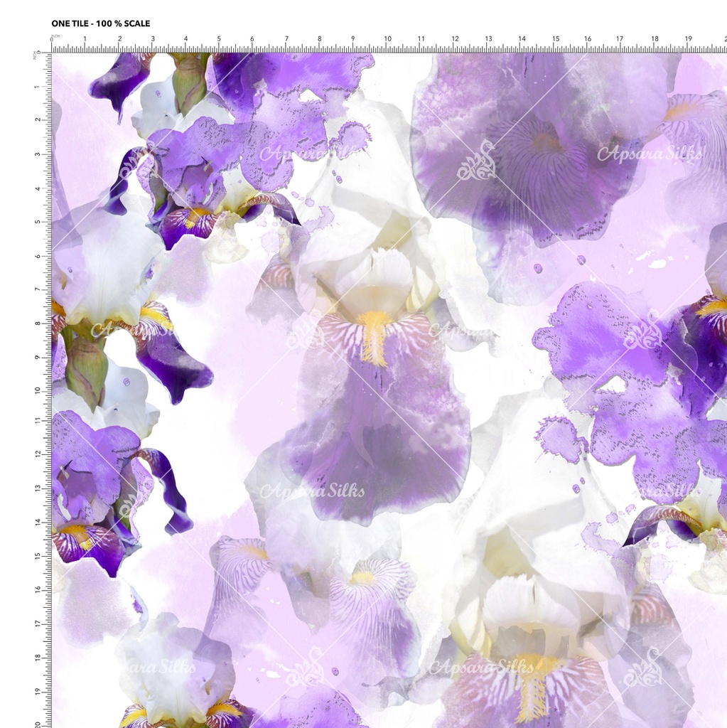Click the 5 mark on the horizontal ruler

pos(219,39)
